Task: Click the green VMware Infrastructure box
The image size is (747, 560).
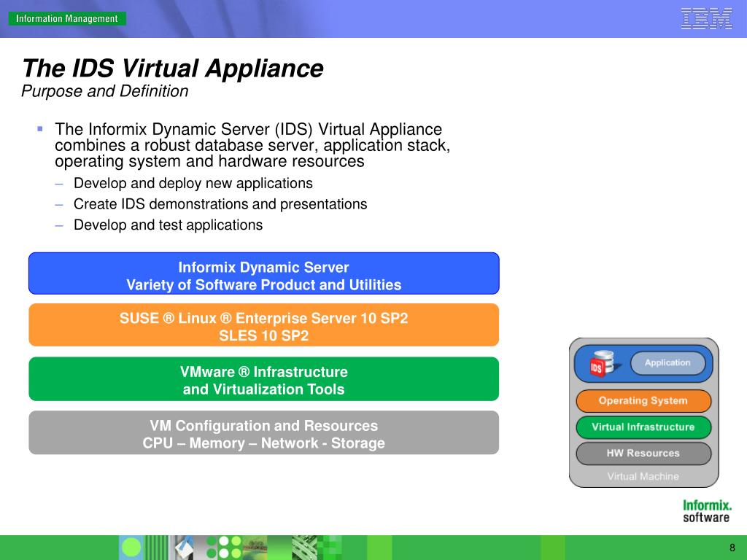Action: [264, 379]
